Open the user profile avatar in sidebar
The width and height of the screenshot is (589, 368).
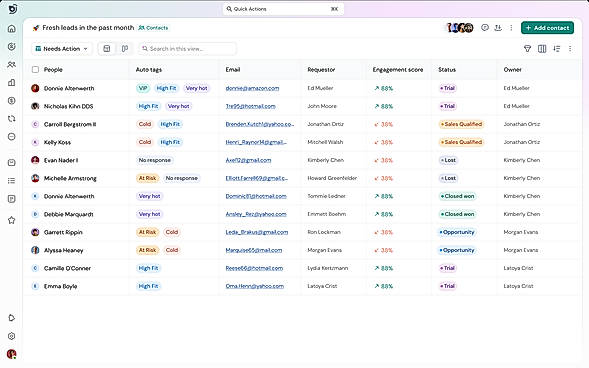coord(12,354)
